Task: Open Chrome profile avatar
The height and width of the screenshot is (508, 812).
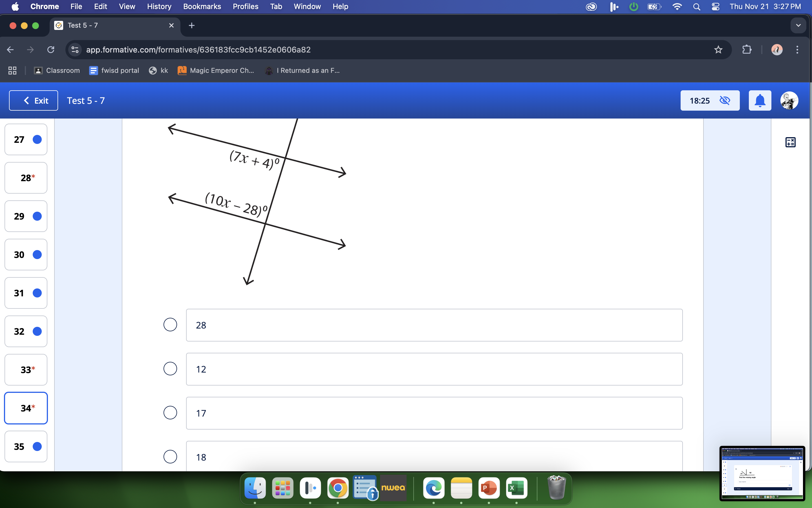Action: coord(777,50)
